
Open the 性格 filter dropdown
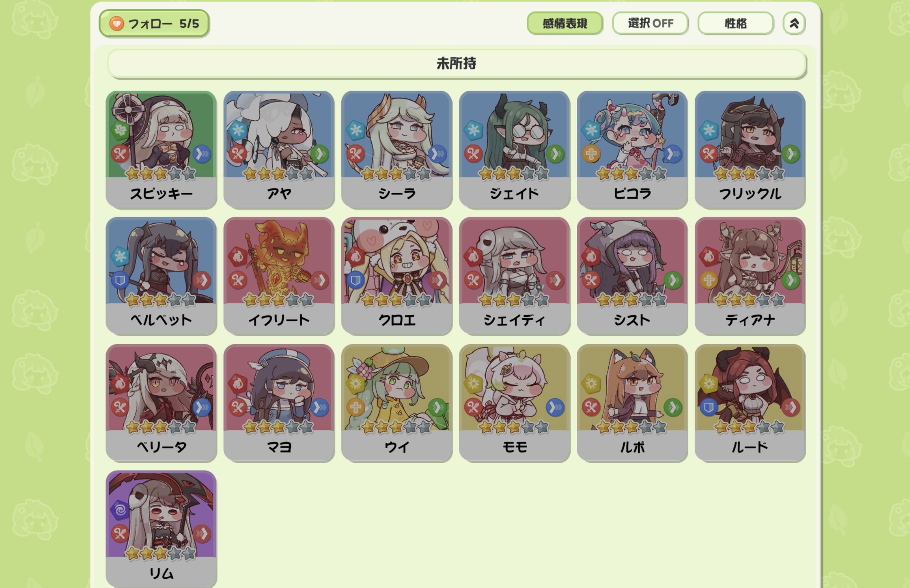[735, 23]
